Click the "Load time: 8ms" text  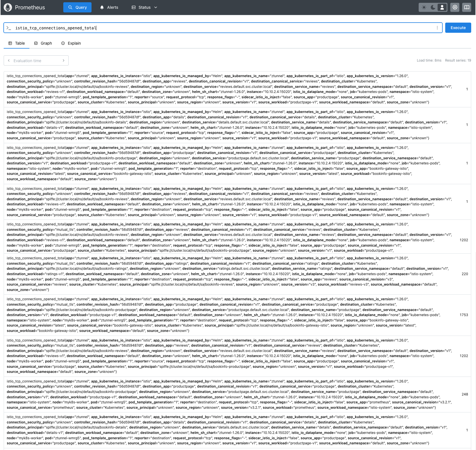pos(429,60)
